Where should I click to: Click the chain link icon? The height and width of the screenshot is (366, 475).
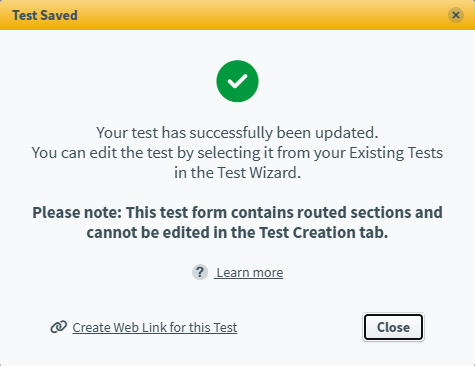coord(59,327)
